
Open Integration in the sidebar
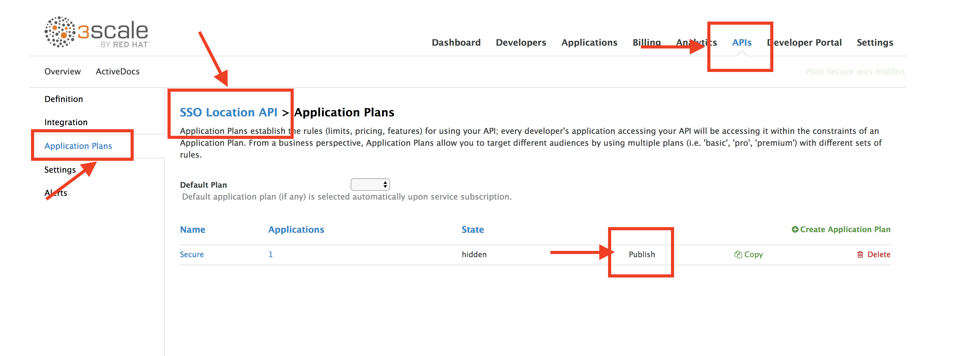[x=66, y=122]
